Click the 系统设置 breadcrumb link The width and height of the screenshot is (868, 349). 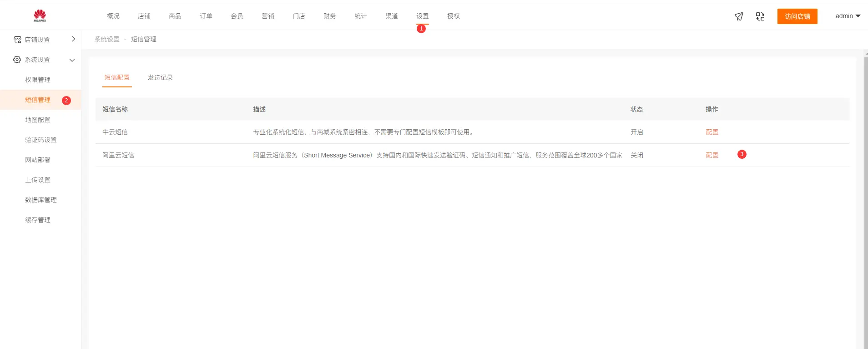click(x=107, y=39)
